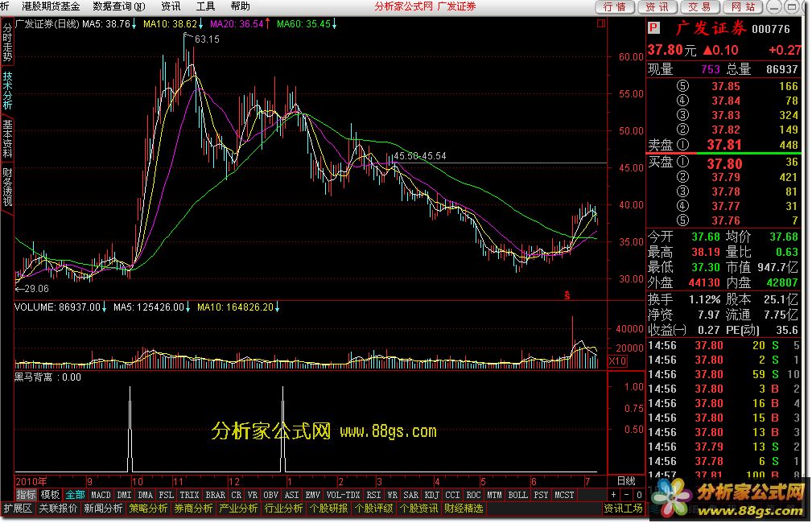Select the 全部 indicator group

click(75, 495)
